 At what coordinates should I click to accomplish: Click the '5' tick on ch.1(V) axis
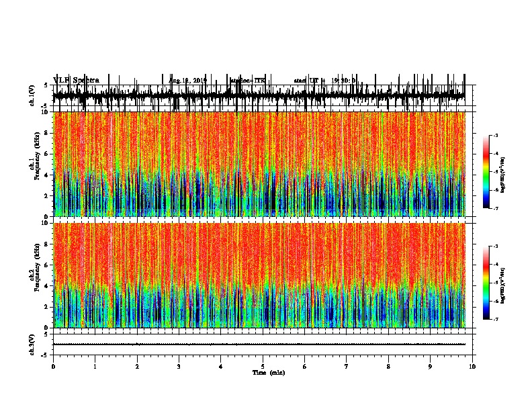[x=46, y=85]
